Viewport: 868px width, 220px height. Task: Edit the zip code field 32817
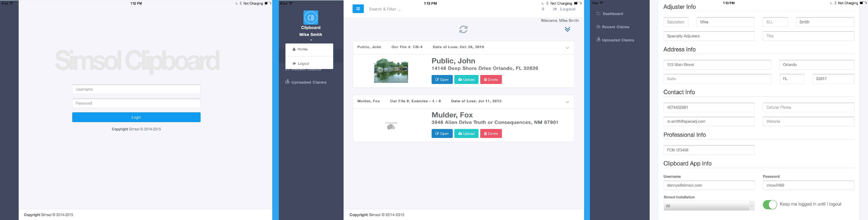[x=833, y=79]
